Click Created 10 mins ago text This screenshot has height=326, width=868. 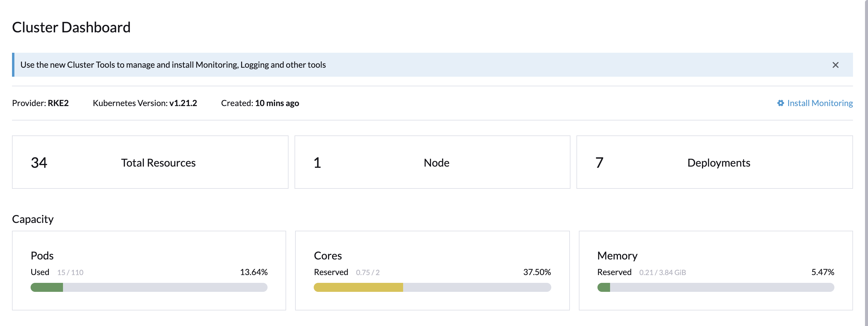pyautogui.click(x=260, y=103)
